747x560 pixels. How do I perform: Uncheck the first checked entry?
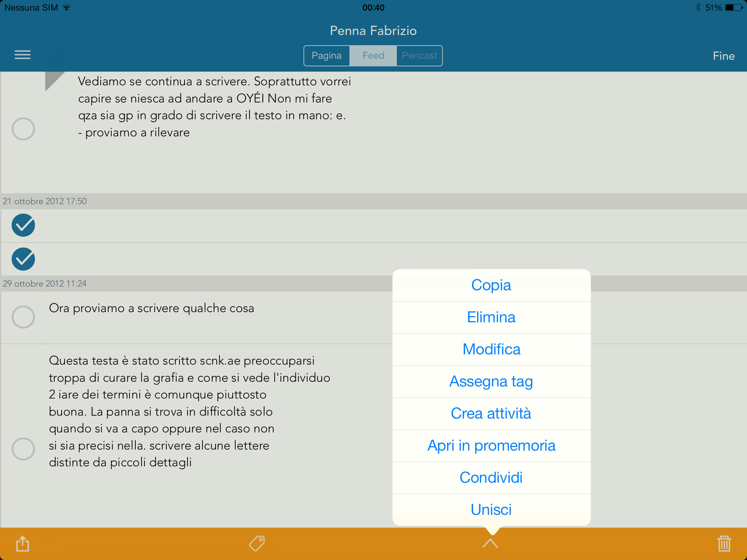pos(23,225)
